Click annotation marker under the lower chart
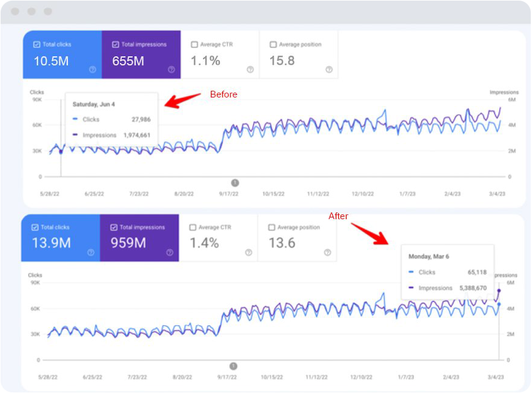This screenshot has width=532, height=393. tap(233, 366)
